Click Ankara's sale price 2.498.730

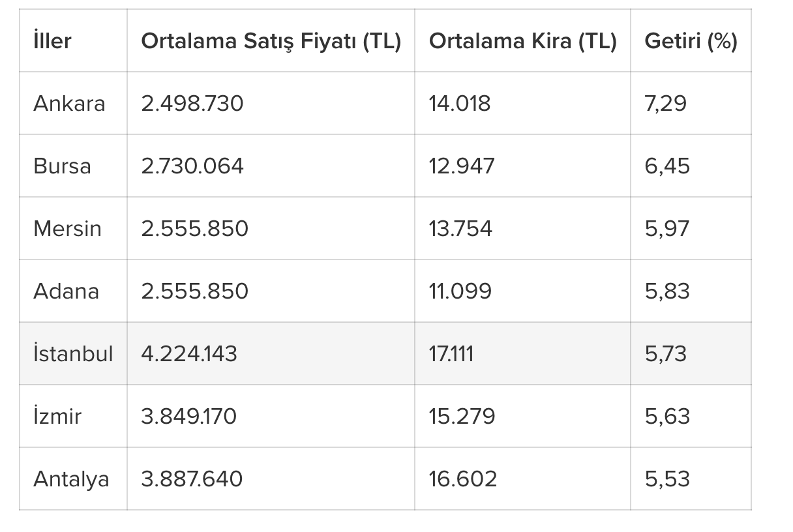[x=192, y=104]
